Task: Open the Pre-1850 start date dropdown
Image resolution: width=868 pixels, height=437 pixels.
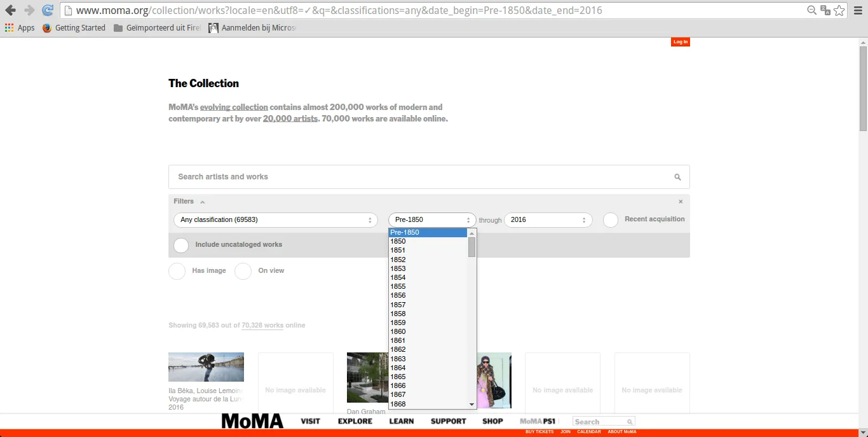Action: pos(432,220)
